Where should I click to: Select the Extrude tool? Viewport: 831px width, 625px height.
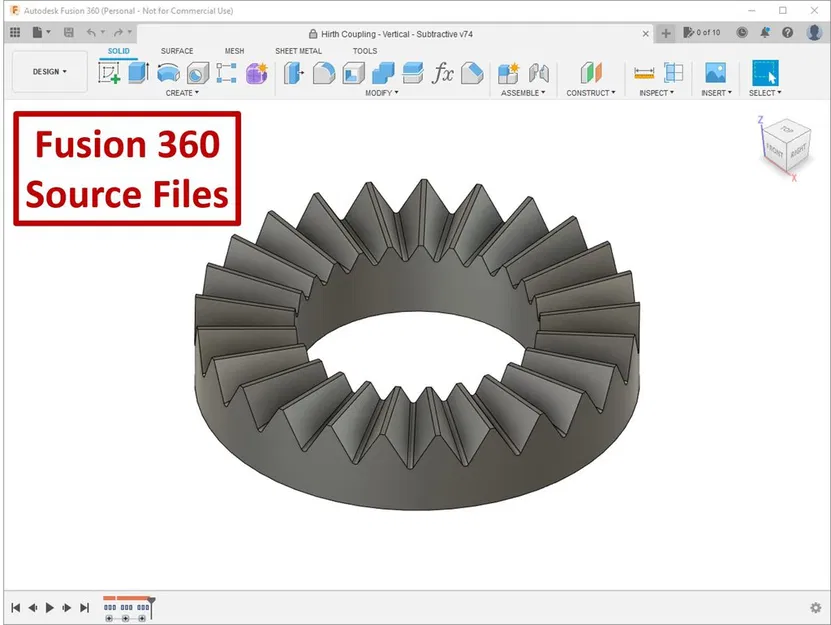138,73
